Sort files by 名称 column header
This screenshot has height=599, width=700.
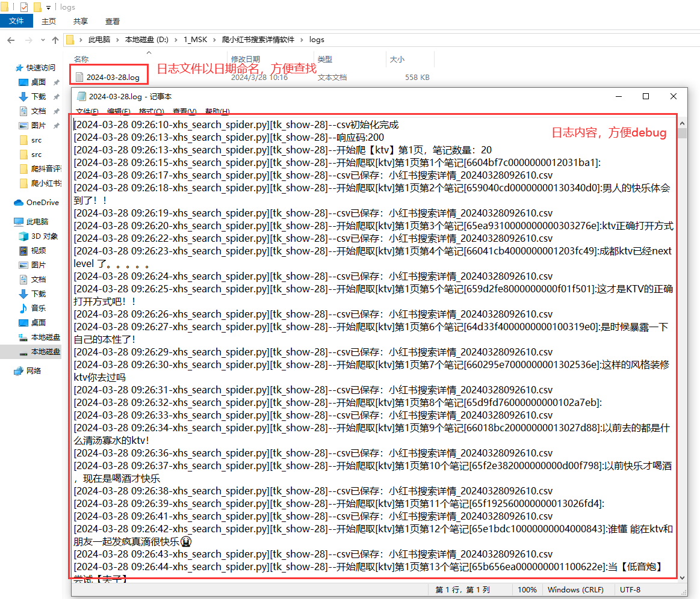click(x=81, y=59)
